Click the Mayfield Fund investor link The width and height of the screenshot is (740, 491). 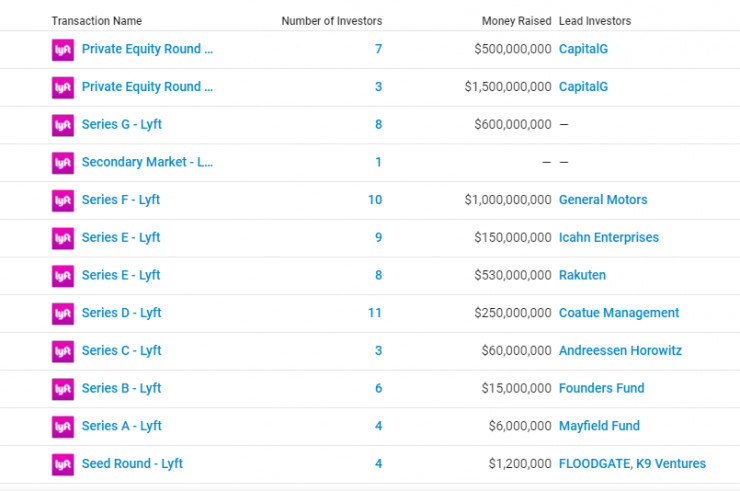(599, 426)
